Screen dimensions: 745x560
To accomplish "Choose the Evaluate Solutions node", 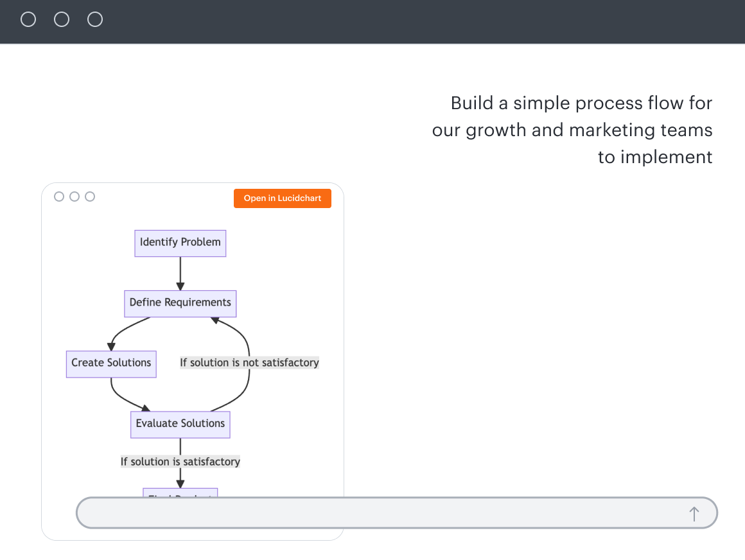I will pyautogui.click(x=180, y=424).
